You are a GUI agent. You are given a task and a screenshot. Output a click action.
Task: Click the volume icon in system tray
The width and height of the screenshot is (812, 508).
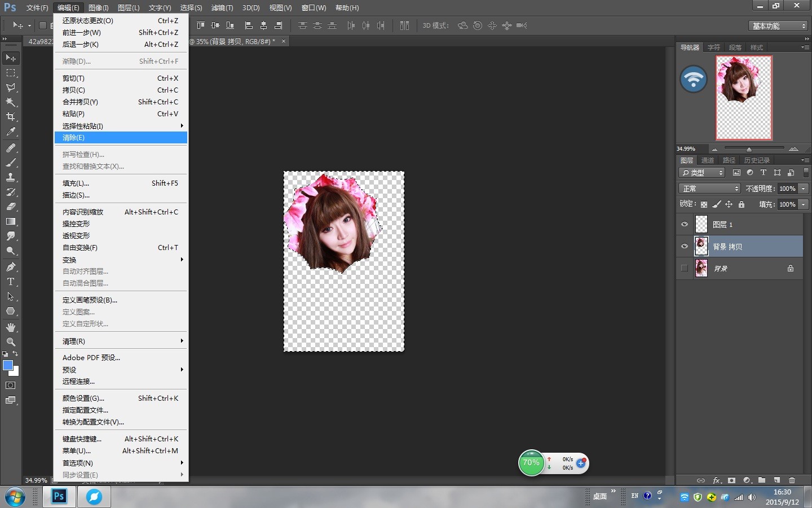click(x=752, y=497)
